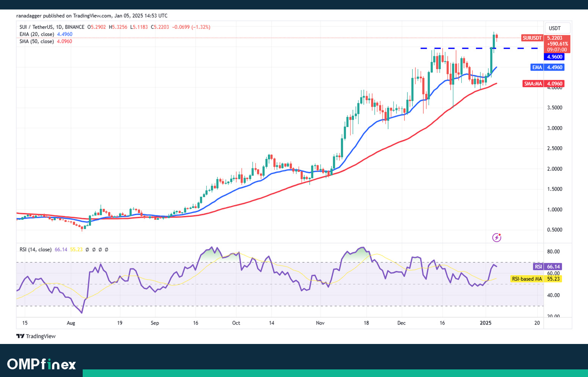Click the close price C5.2203 value
Viewport: 588px width, 377px height.
coord(160,27)
